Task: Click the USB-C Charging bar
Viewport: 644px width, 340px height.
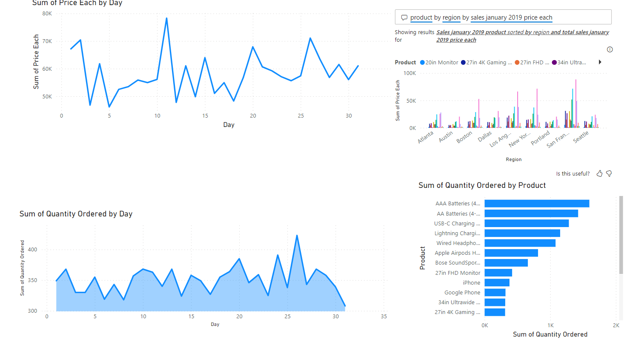Action: 527,223
